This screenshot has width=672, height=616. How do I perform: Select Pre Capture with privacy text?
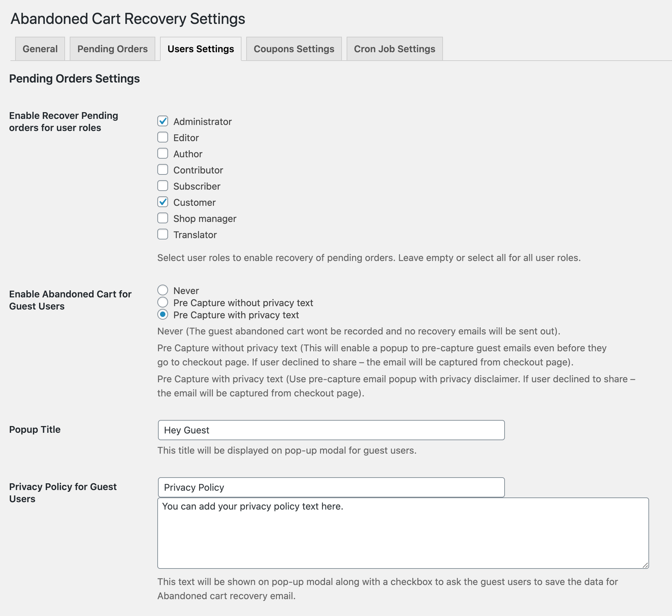163,314
